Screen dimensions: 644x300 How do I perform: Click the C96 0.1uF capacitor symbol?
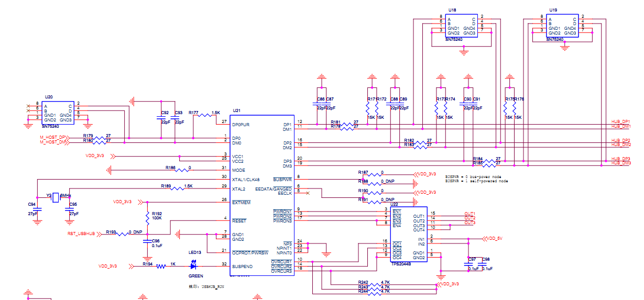click(147, 241)
